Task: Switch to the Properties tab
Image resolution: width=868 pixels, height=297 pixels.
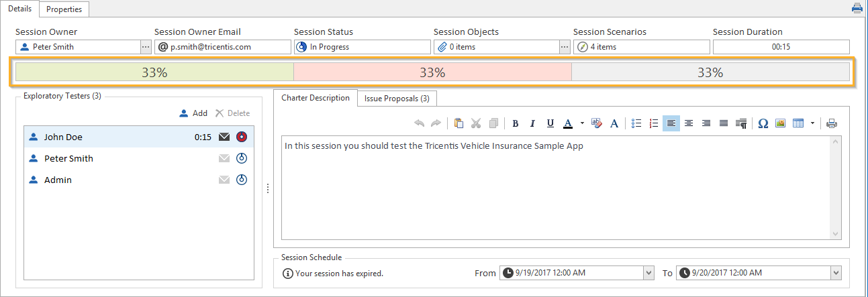Action: tap(64, 9)
